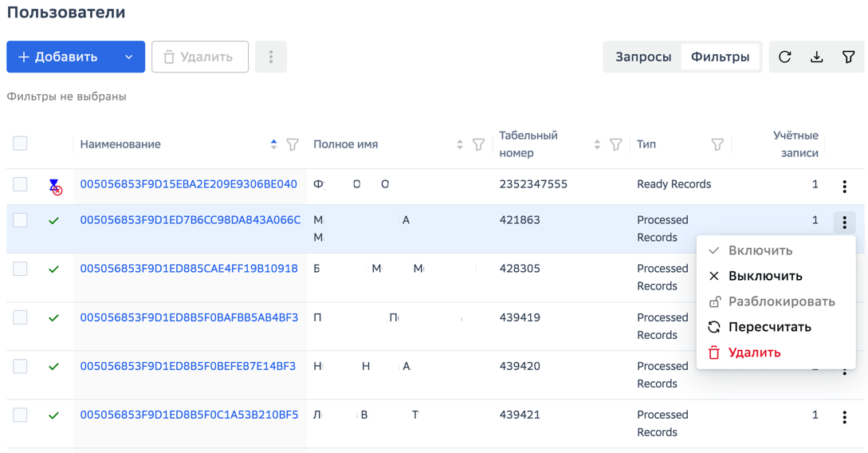Click the Удалить button in toolbar
Screen dimensions: 868x453
[x=200, y=57]
